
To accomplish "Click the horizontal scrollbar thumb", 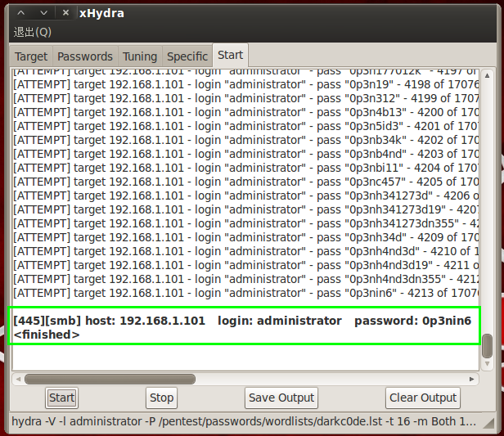I will click(x=110, y=379).
